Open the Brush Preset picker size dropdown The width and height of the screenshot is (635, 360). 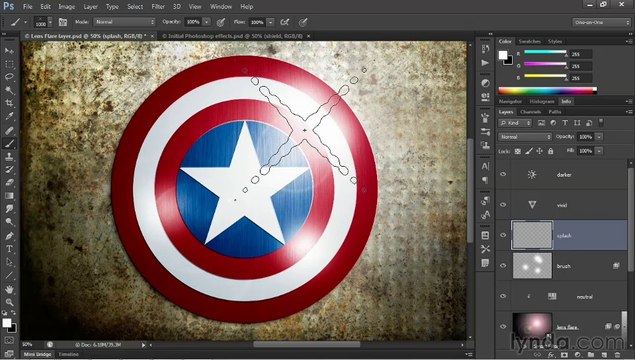click(50, 22)
